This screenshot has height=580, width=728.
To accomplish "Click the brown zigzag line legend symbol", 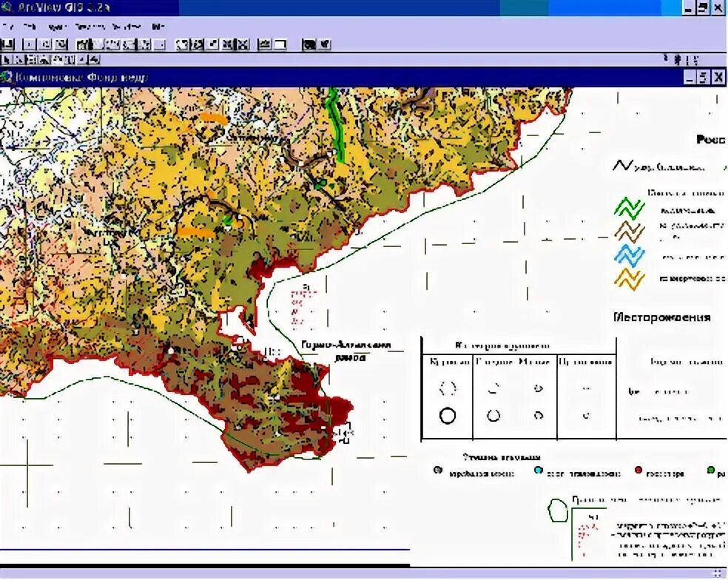I will click(629, 232).
